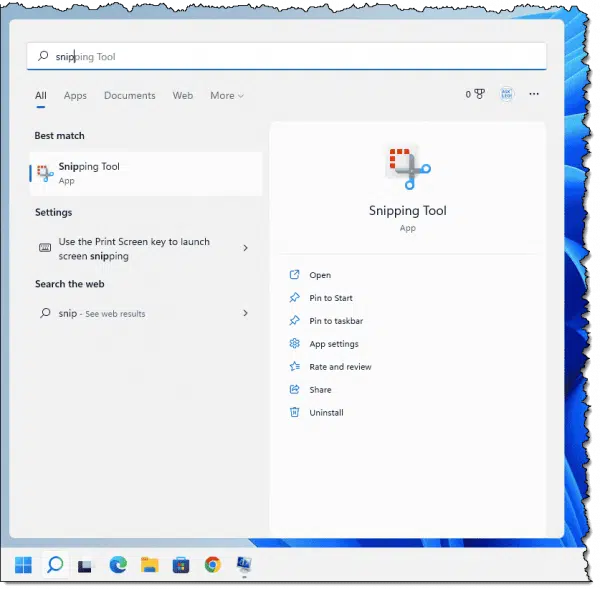Click the Share text action

pos(320,390)
